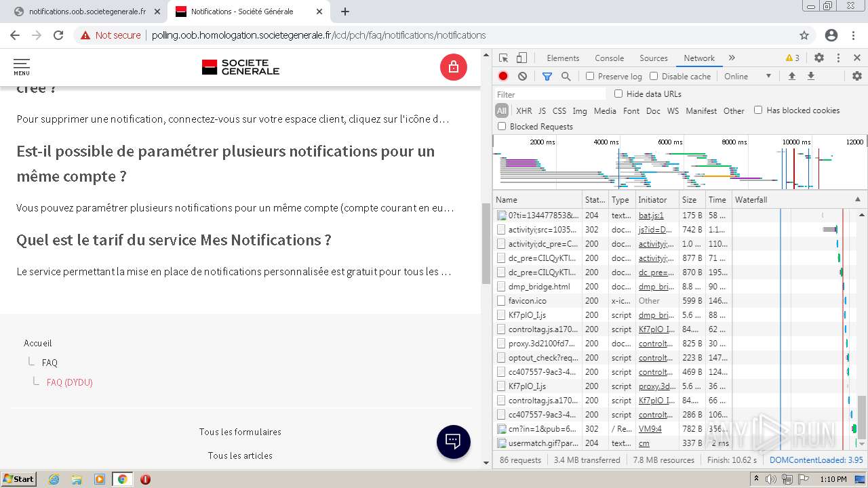This screenshot has height=488, width=868.
Task: Filter requests by Img
Action: point(580,110)
